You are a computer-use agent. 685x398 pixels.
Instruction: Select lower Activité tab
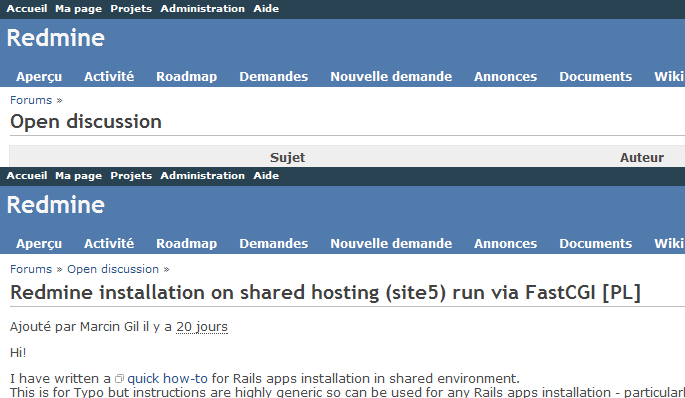tap(109, 243)
